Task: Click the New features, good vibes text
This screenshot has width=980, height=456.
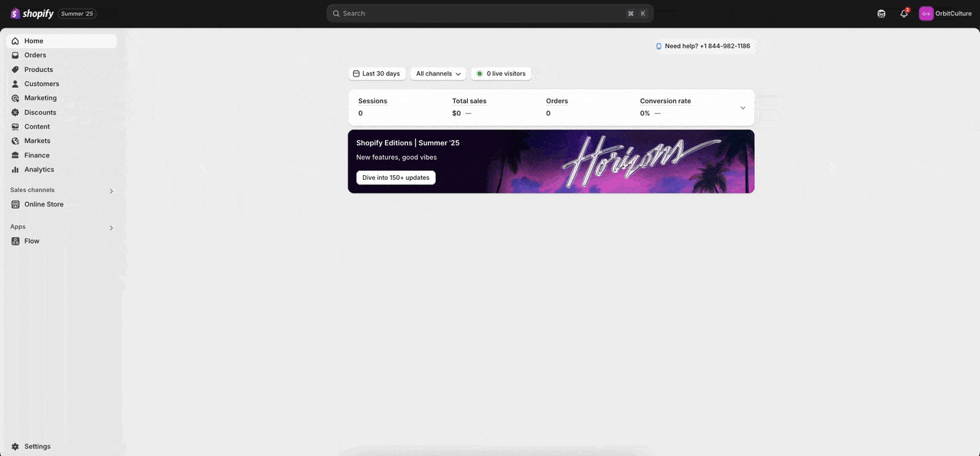Action: pyautogui.click(x=397, y=158)
